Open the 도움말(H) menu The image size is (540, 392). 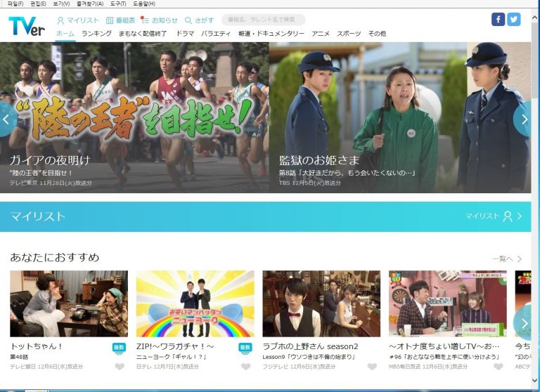coord(143,4)
